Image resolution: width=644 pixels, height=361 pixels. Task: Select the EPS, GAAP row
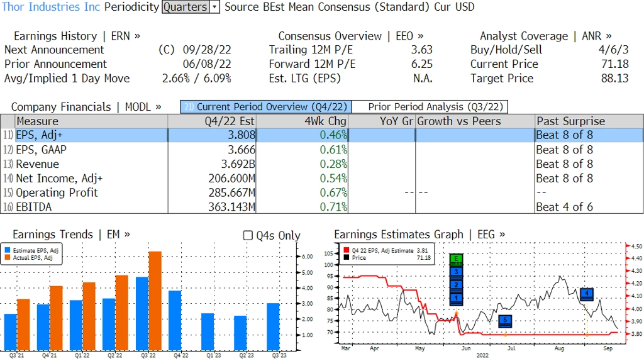(x=321, y=150)
